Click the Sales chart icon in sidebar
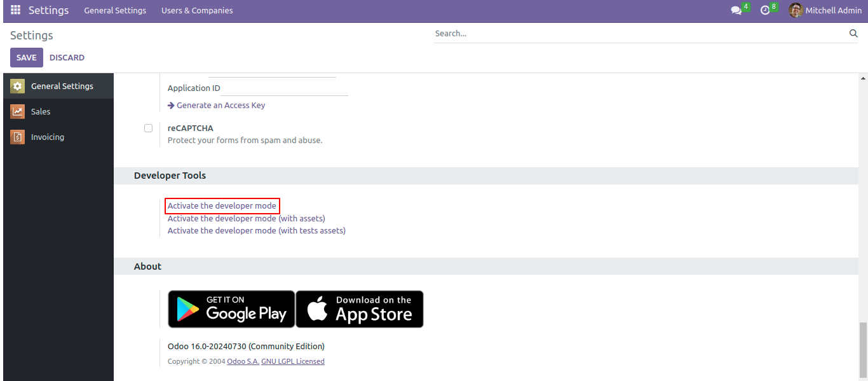The width and height of the screenshot is (868, 381). pyautogui.click(x=18, y=111)
